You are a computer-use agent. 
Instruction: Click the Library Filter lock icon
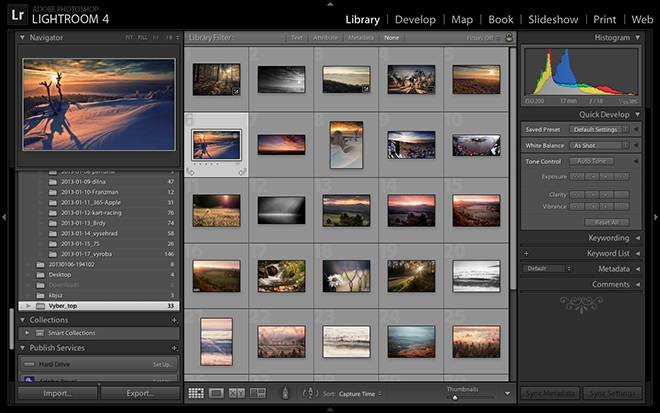pos(508,37)
